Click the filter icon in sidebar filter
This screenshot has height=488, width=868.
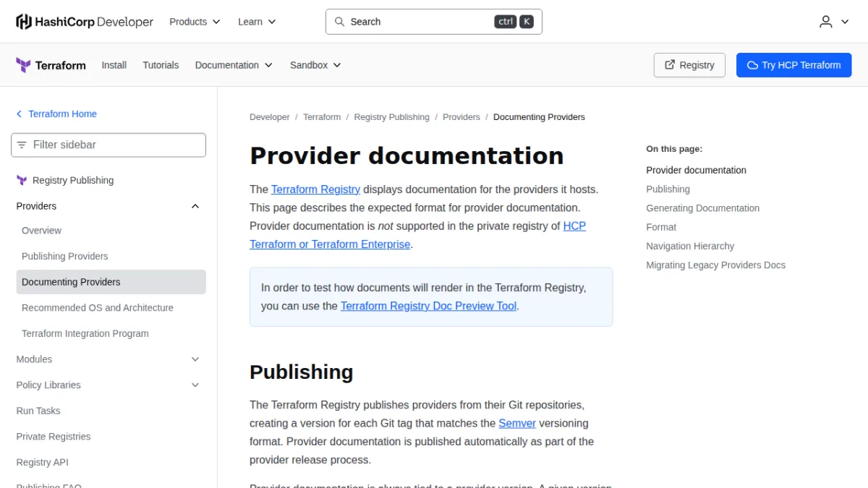(x=22, y=145)
